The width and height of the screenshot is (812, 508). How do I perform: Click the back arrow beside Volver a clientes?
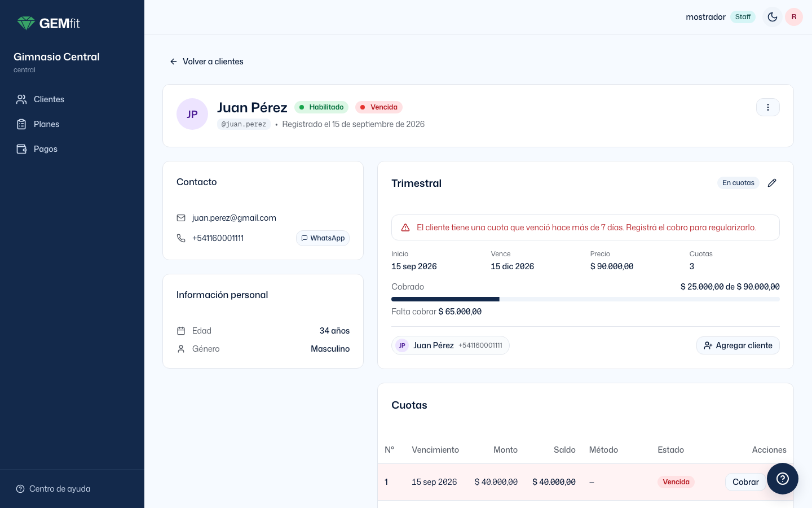coord(174,62)
